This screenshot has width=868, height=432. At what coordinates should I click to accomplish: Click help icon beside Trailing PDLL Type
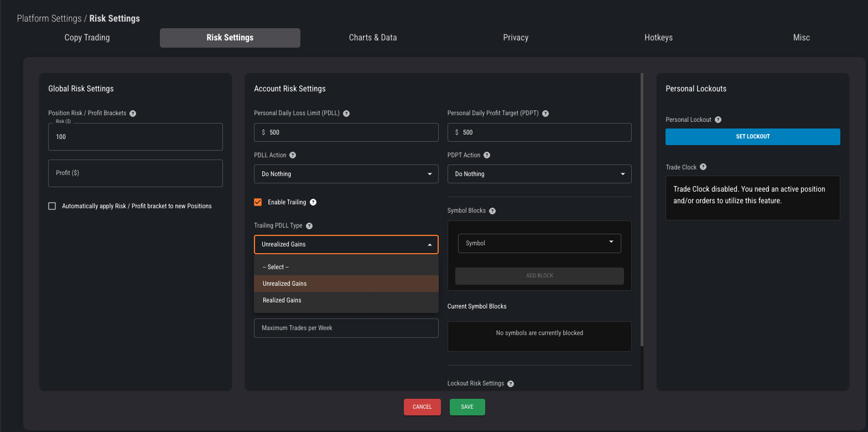(x=309, y=226)
